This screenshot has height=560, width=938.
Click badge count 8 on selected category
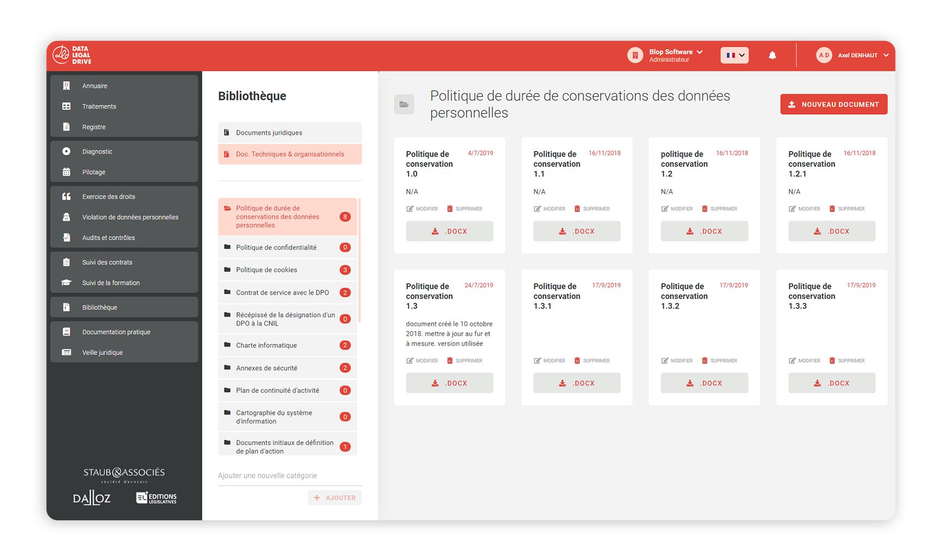tap(345, 217)
